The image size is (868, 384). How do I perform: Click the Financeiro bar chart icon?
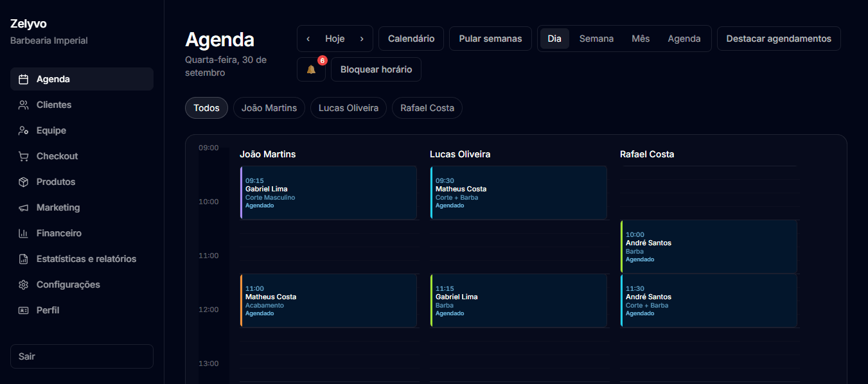23,234
